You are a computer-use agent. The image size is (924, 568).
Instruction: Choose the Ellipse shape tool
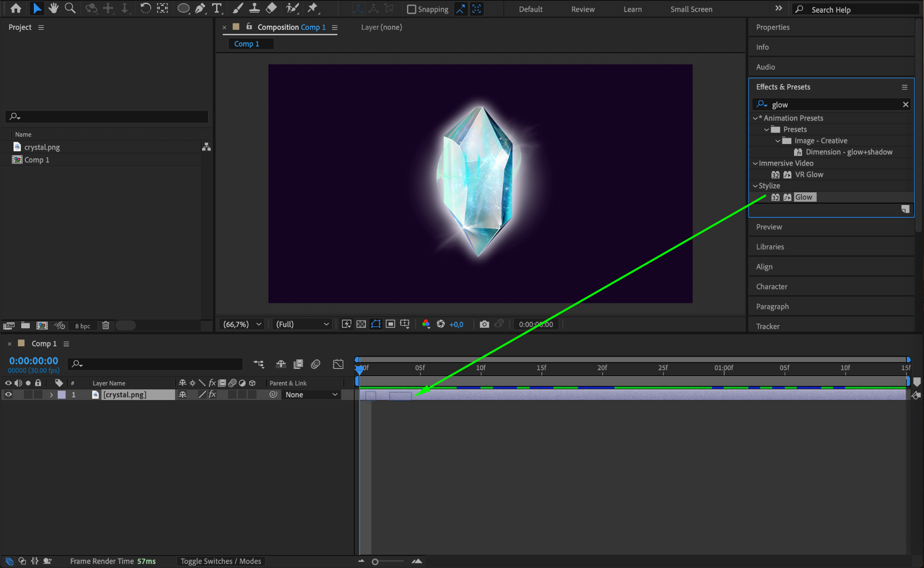click(x=183, y=8)
